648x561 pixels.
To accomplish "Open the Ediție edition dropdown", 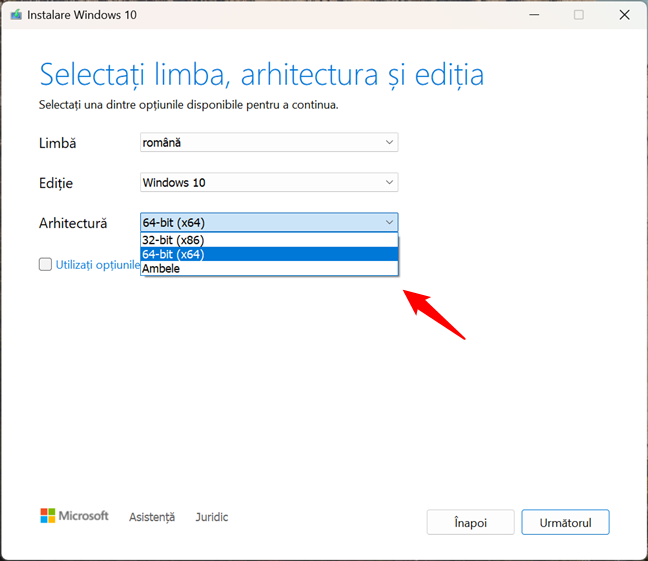I will (269, 182).
